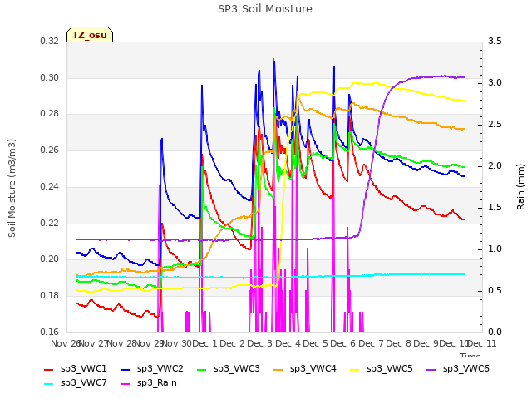Click the 0.30 soil moisture tick label
This screenshot has height=399, width=532.
pos(50,77)
